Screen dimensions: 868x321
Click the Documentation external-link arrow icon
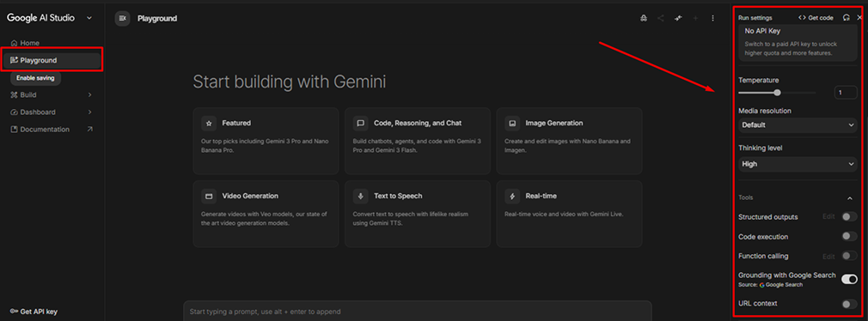pyautogui.click(x=90, y=130)
